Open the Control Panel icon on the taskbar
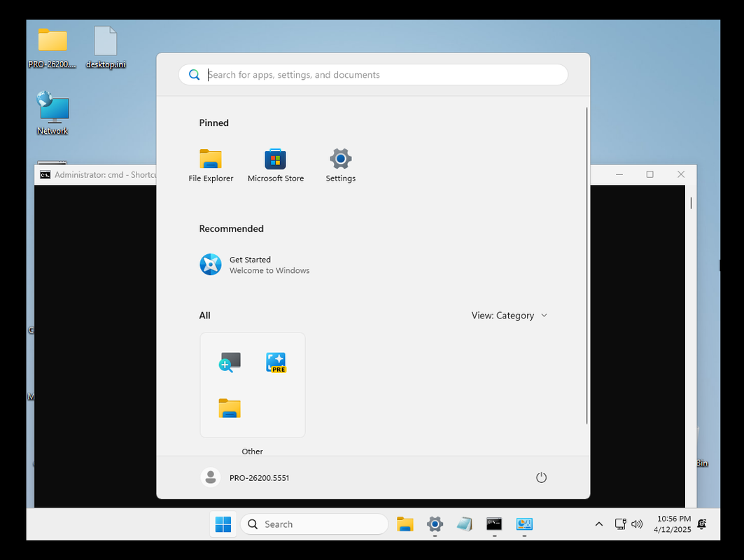 click(524, 524)
